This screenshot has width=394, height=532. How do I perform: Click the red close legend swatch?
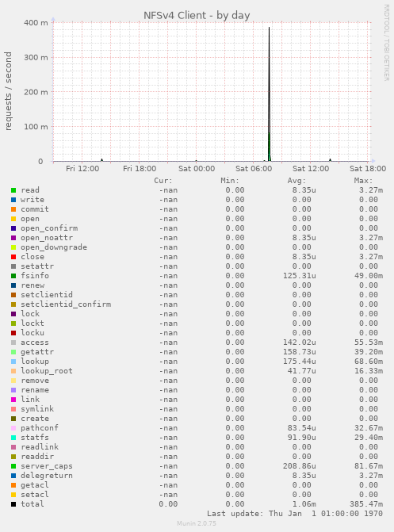13,257
